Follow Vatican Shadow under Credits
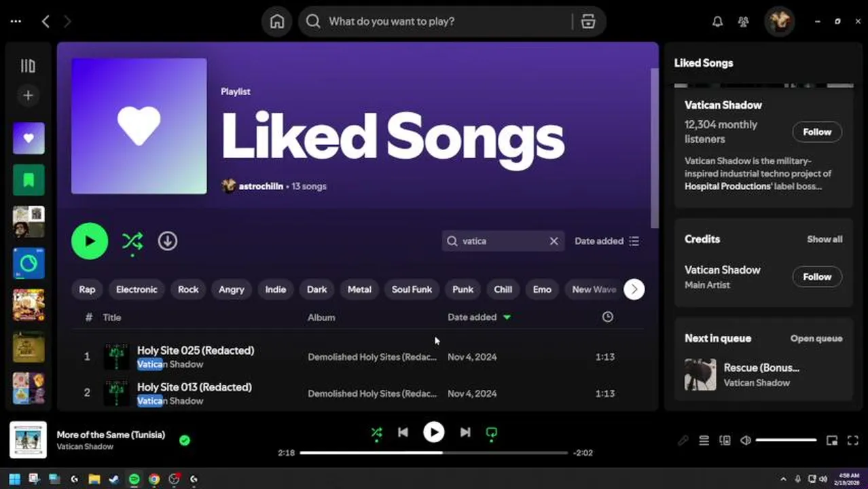This screenshot has height=489, width=868. pos(817,276)
